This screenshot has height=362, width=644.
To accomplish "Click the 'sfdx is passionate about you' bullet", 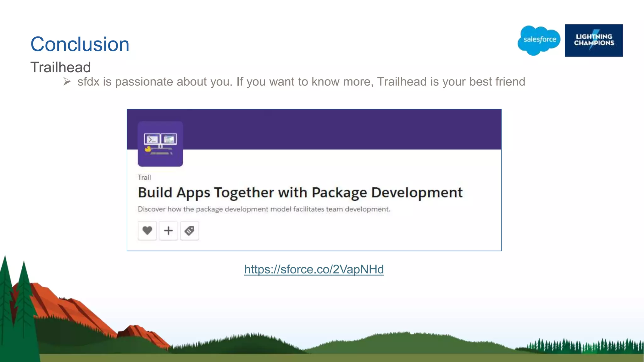I will pyautogui.click(x=301, y=82).
